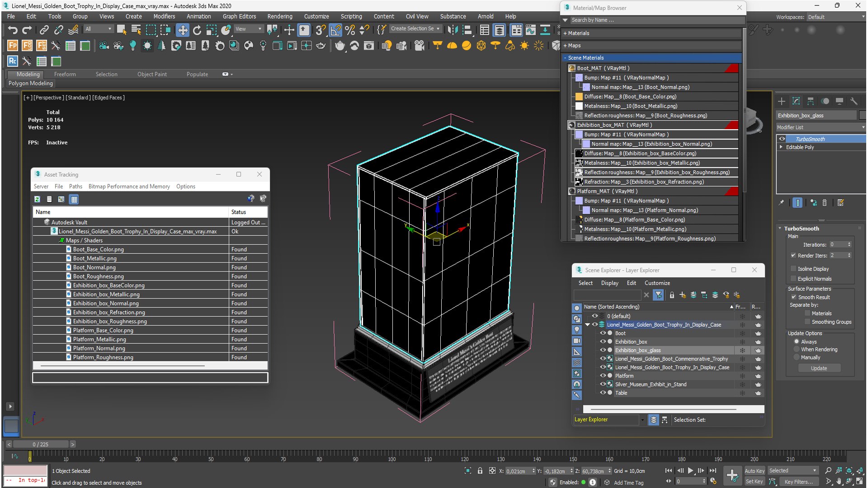
Task: Click the Remove modifier trash icon
Action: (x=825, y=203)
